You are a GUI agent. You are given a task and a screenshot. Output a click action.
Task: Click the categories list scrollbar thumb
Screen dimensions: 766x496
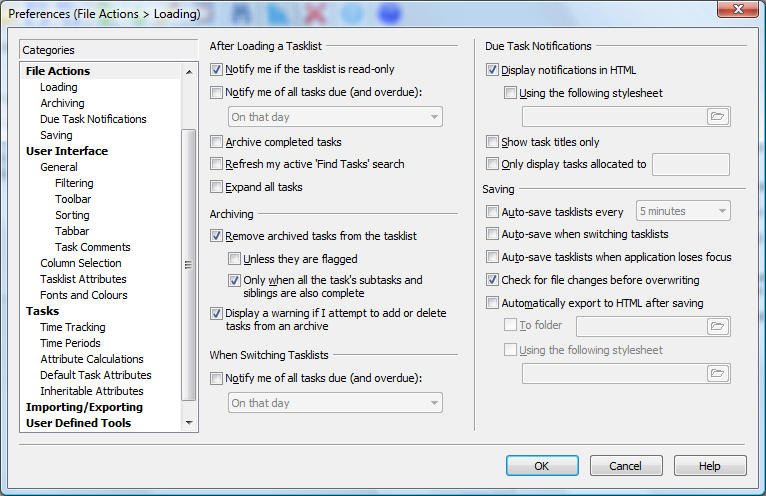189,264
